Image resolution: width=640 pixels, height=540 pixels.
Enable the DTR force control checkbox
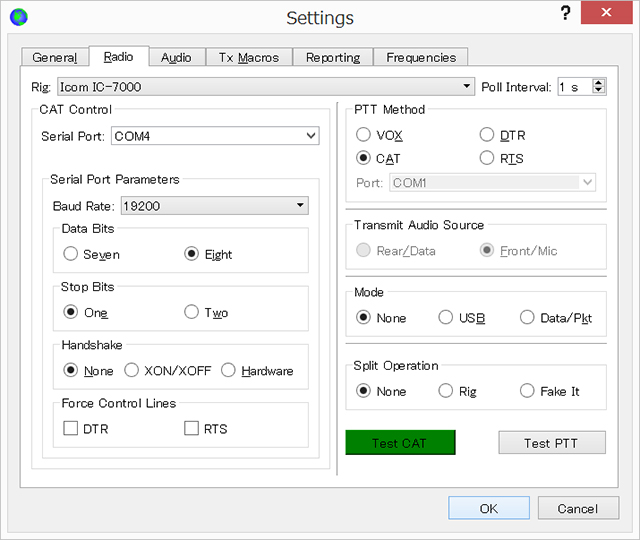click(x=71, y=429)
